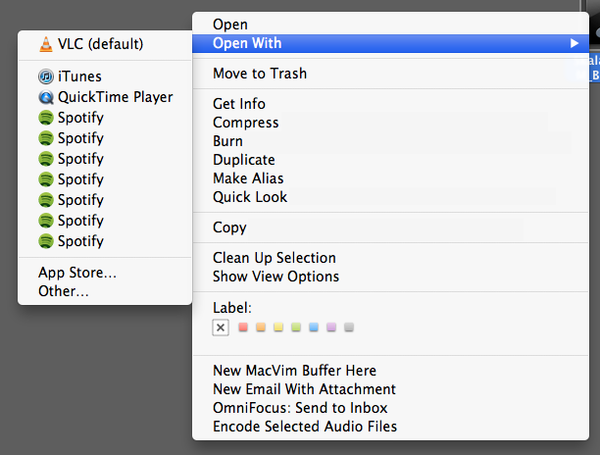Expand the Open With submenu arrow
Screen dimensions: 600x455
(x=574, y=43)
